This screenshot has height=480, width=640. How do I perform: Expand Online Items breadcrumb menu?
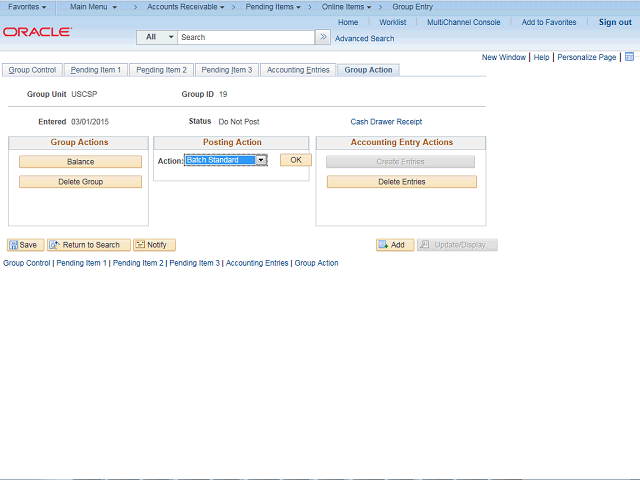(x=346, y=7)
